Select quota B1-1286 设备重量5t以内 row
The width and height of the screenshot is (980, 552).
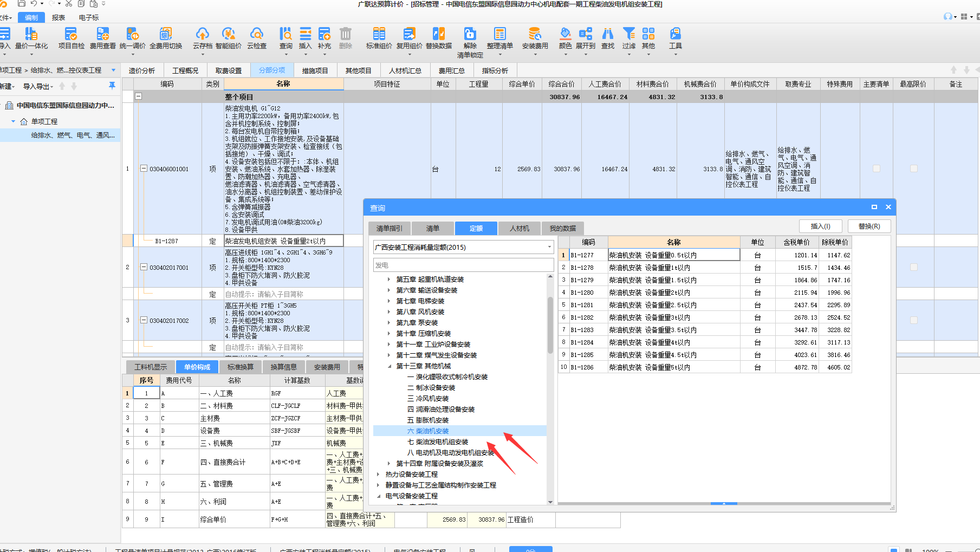tap(705, 367)
